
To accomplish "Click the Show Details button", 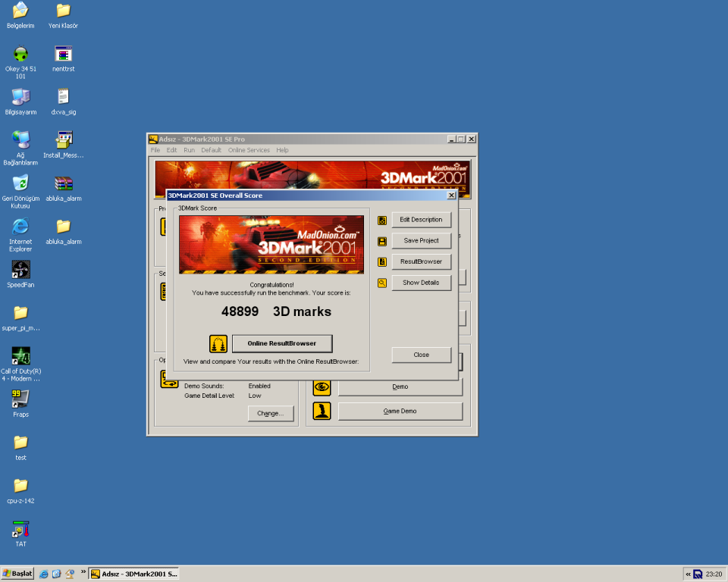I will pos(421,282).
